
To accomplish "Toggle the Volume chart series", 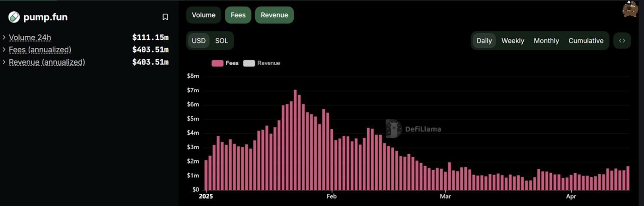I will click(203, 15).
